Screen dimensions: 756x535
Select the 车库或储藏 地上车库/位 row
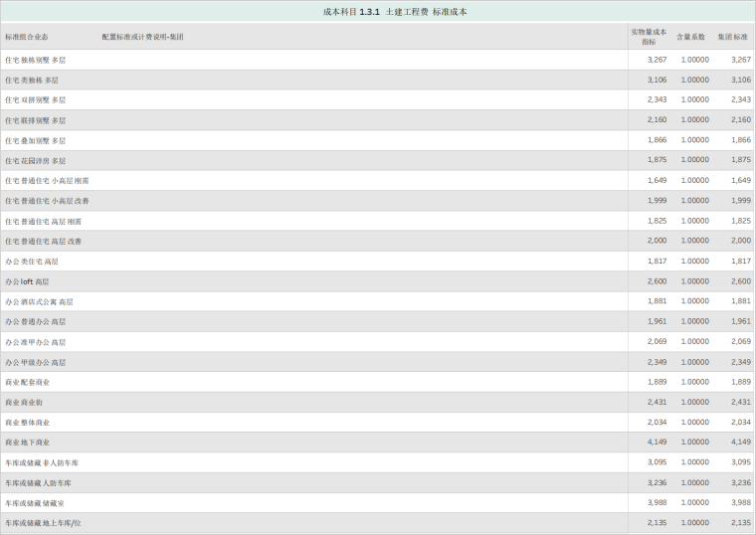[43, 522]
